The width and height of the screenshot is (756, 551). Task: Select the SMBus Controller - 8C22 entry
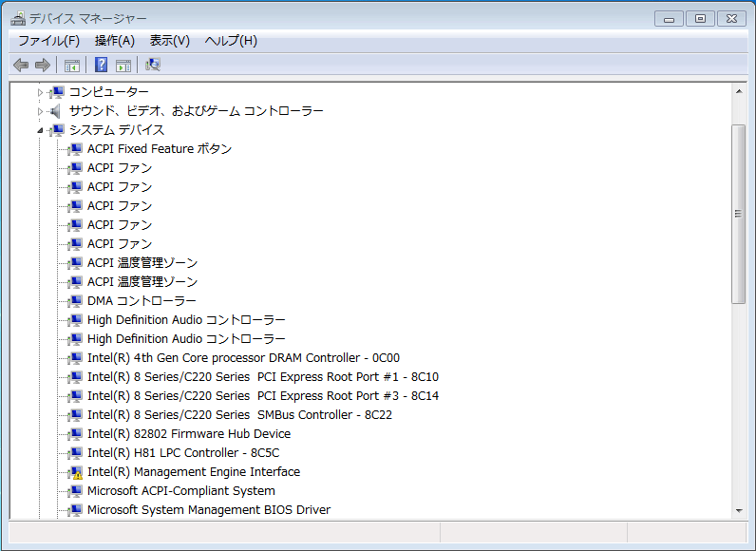pos(239,415)
